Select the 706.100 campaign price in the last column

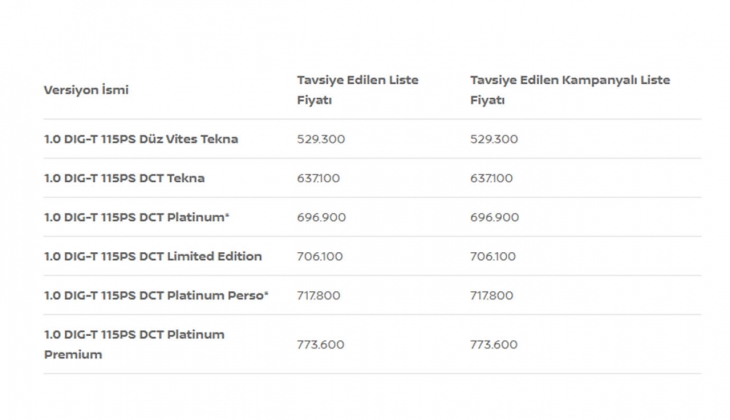coord(493,256)
